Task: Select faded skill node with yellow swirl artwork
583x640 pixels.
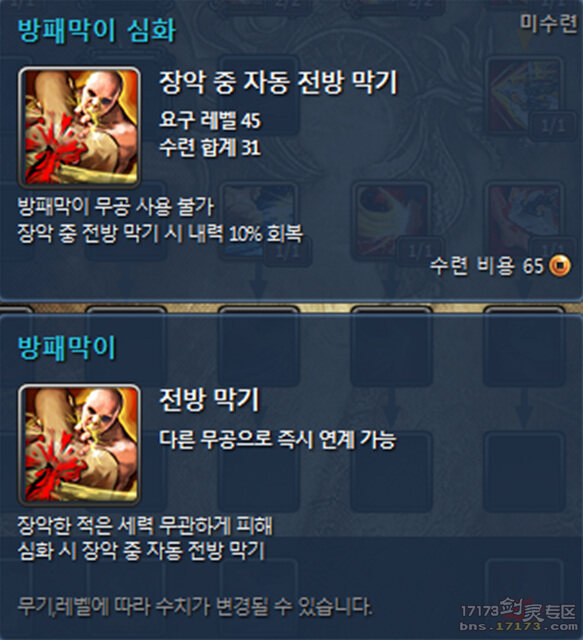Action: (x=392, y=220)
